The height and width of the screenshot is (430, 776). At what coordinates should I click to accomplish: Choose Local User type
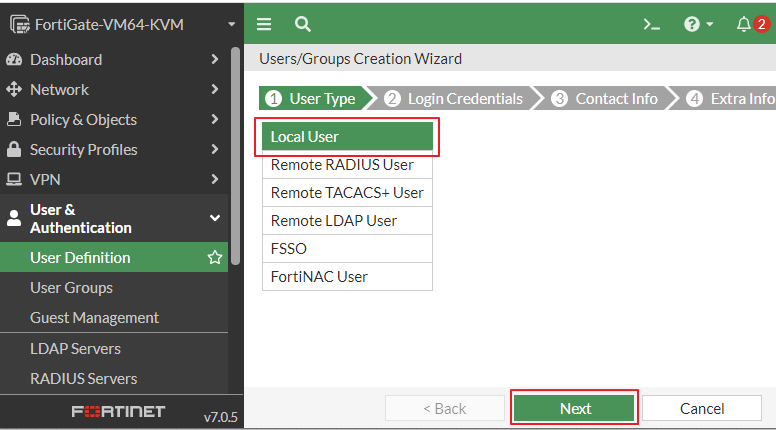(347, 137)
